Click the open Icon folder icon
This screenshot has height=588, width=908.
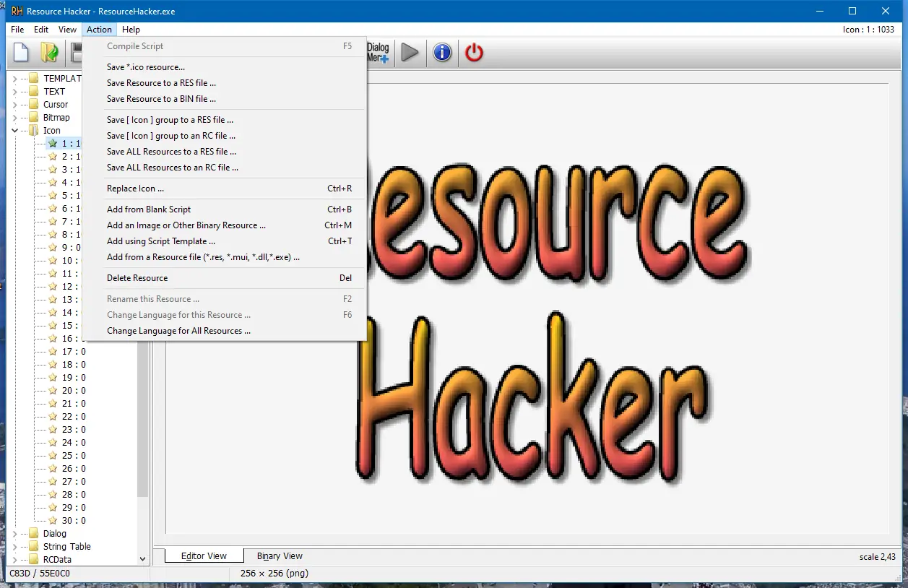tap(33, 131)
